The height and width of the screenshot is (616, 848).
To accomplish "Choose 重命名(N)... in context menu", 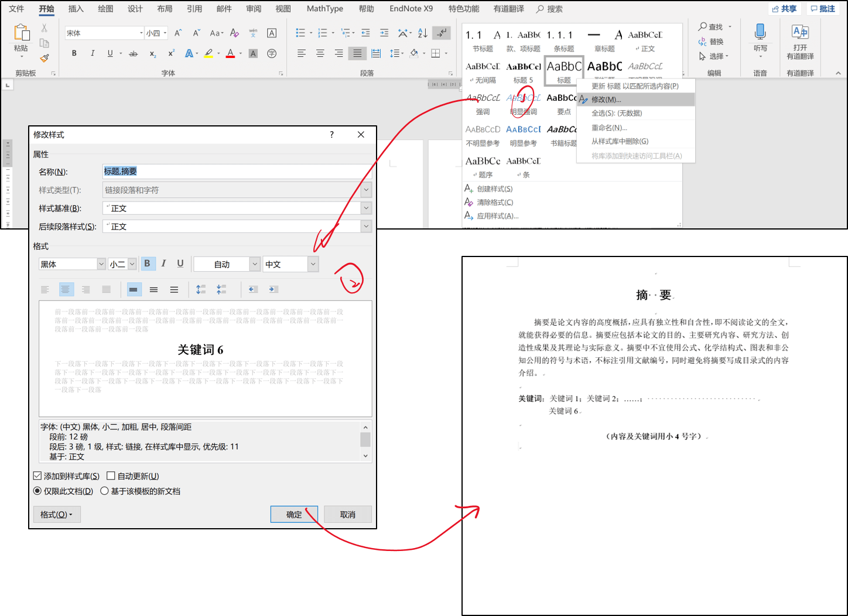I will (x=636, y=128).
